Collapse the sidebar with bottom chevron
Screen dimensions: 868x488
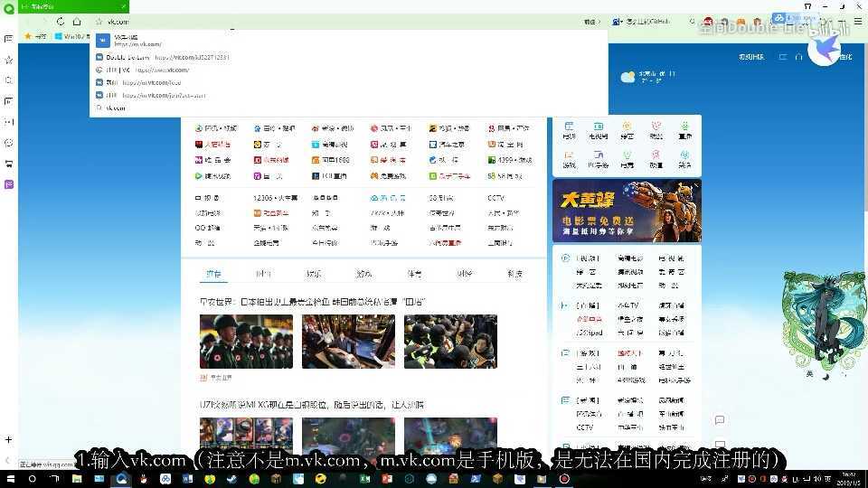(8, 460)
